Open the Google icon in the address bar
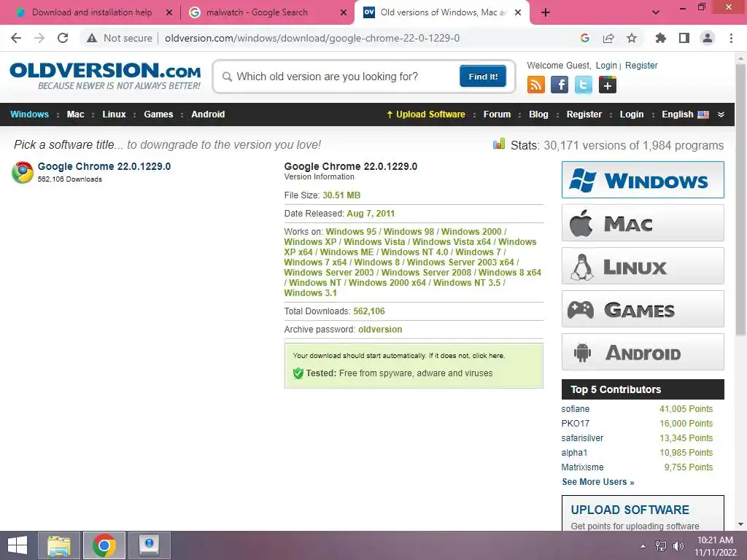747x560 pixels. [585, 38]
